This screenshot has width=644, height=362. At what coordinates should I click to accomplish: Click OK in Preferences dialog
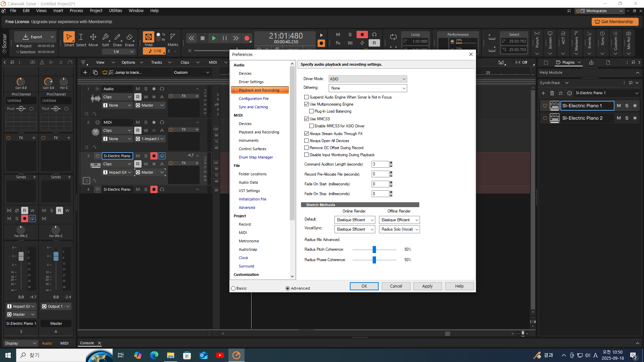click(x=364, y=286)
